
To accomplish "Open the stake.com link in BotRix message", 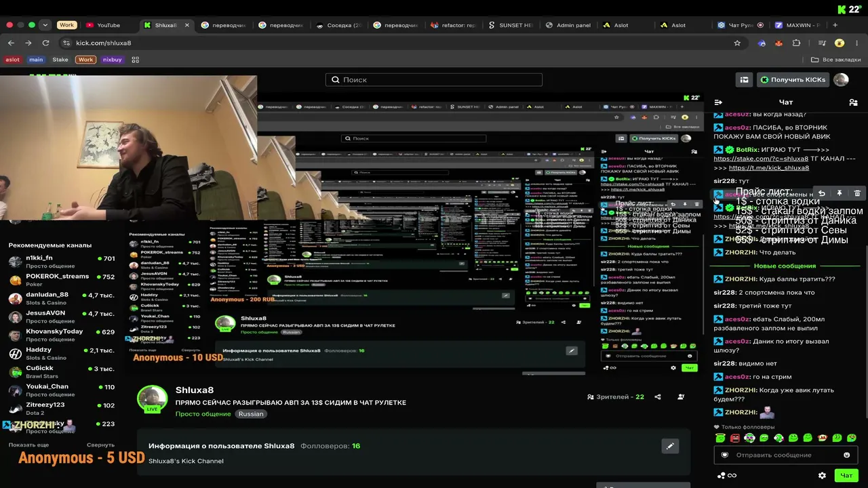I will pos(761,159).
